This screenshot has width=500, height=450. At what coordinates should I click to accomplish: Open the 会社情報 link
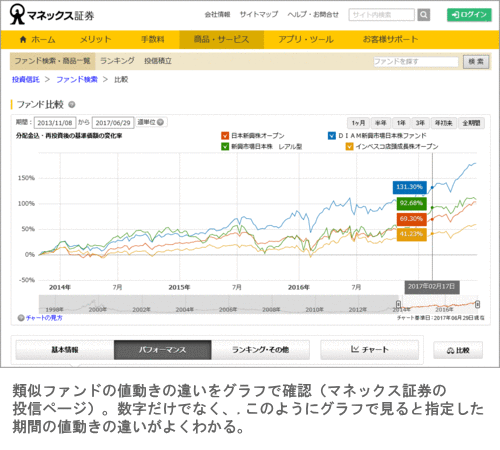pyautogui.click(x=217, y=15)
